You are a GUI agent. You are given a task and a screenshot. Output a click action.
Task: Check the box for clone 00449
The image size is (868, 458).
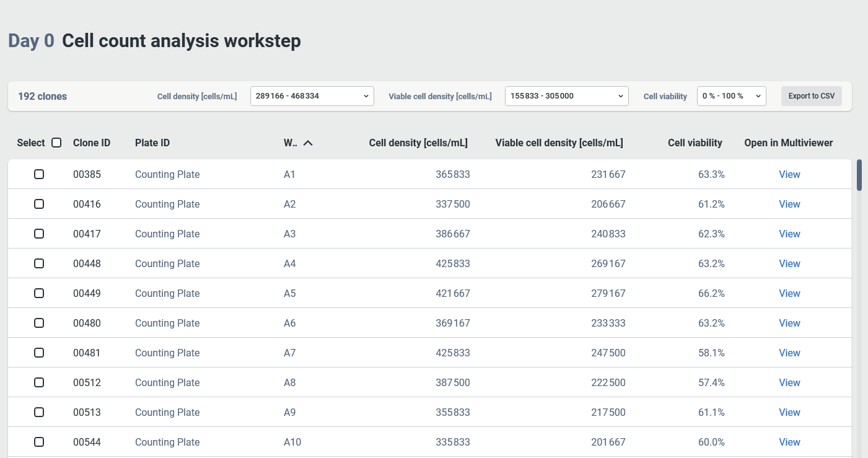point(39,293)
